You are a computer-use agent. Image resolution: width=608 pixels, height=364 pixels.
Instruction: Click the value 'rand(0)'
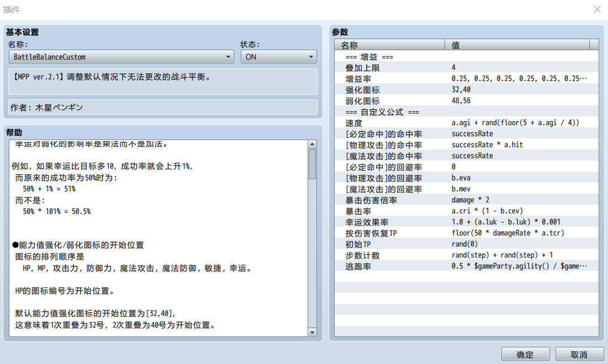coord(464,244)
